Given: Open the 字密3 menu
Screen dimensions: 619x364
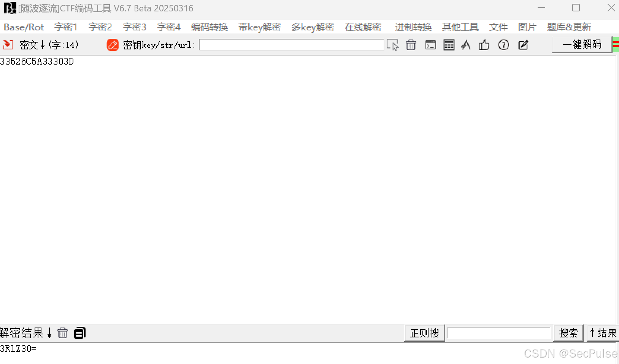Looking at the screenshot, I should (x=134, y=27).
